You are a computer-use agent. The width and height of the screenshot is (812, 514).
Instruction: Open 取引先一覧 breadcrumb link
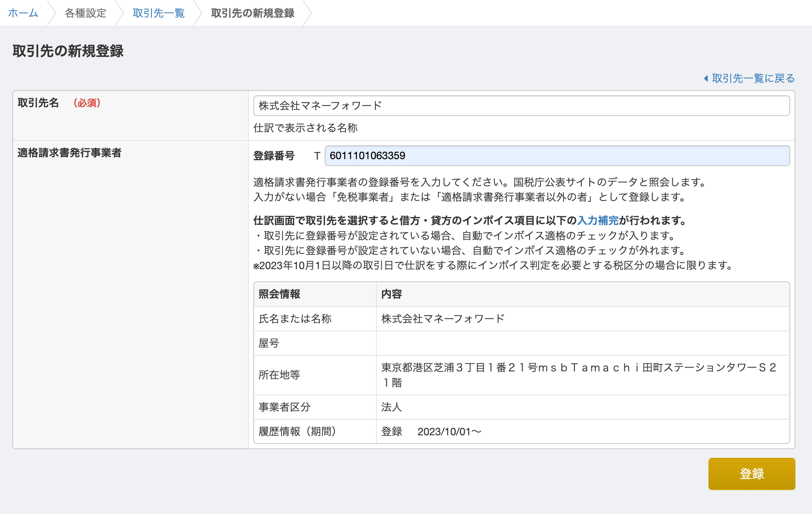159,13
